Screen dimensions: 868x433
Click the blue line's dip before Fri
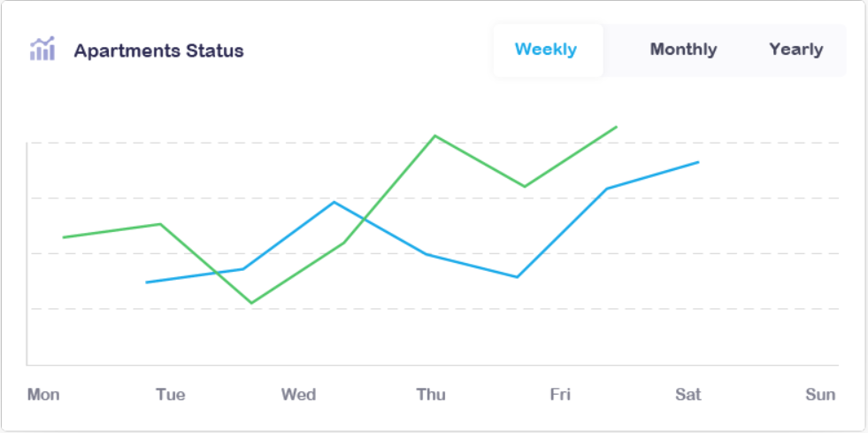point(518,277)
